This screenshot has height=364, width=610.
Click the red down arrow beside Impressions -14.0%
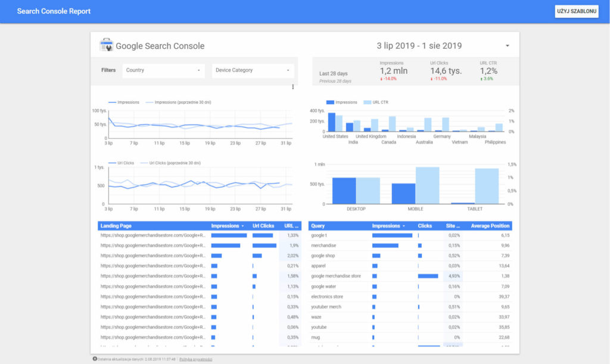(x=382, y=78)
